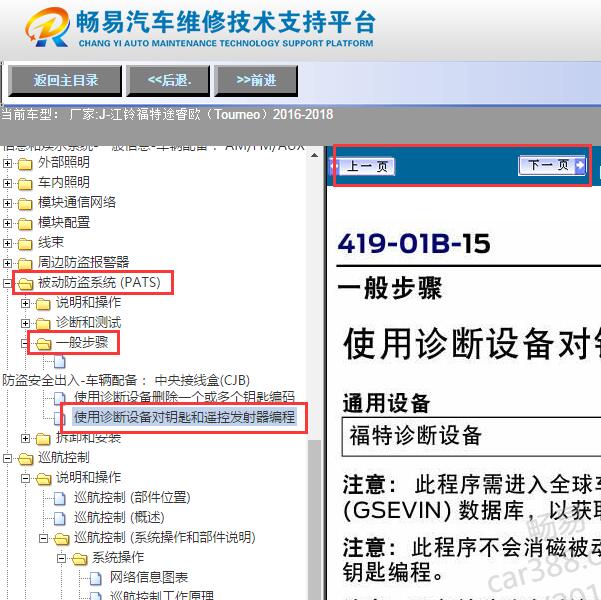The image size is (601, 600).
Task: Expand the 车内照明 tree node
Action: click(x=7, y=183)
